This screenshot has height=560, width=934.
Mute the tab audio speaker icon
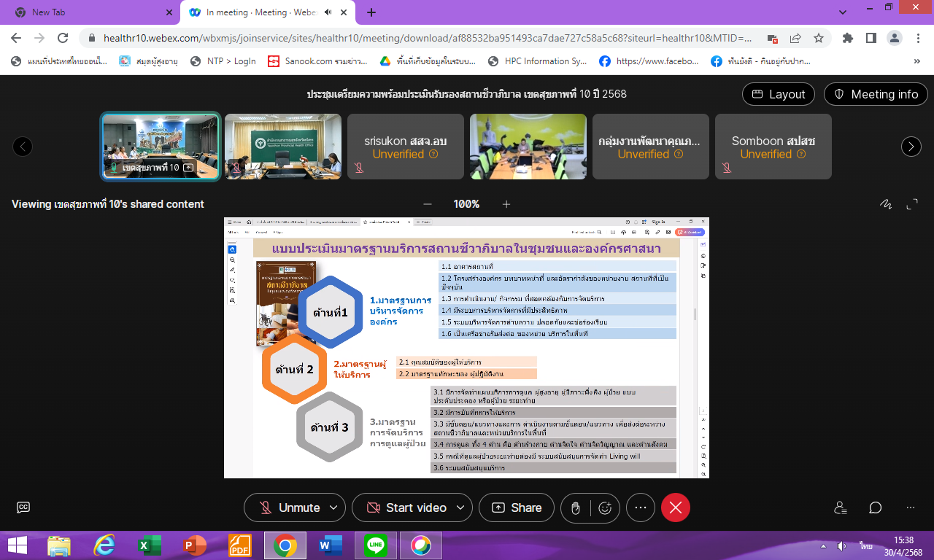[x=328, y=12]
